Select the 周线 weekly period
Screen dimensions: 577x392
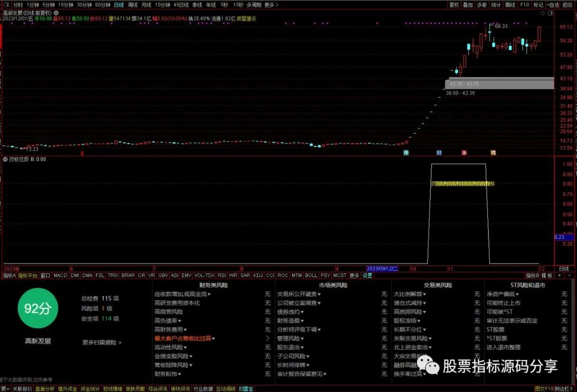pos(132,5)
